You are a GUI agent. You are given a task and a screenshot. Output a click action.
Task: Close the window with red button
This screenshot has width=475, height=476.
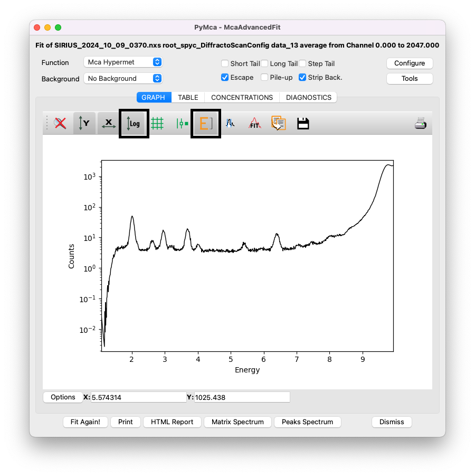pyautogui.click(x=37, y=27)
